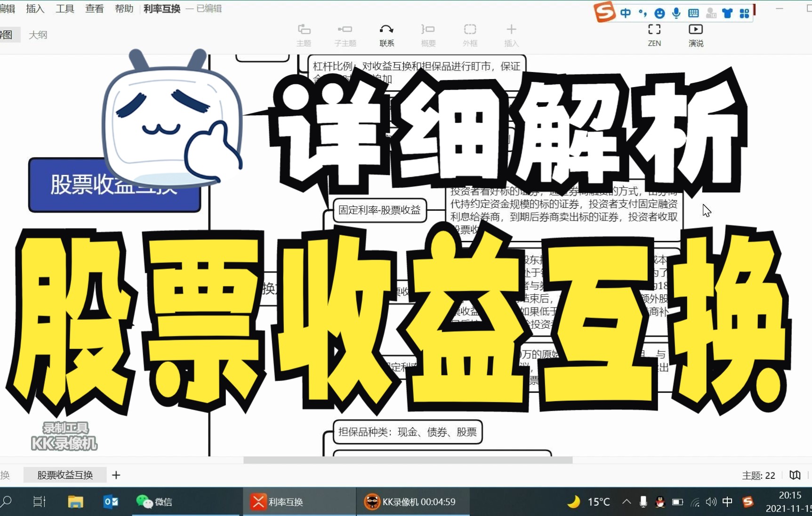Screen dimensions: 812x516
Task: Expand hidden system tray icons chevron
Action: tap(627, 502)
